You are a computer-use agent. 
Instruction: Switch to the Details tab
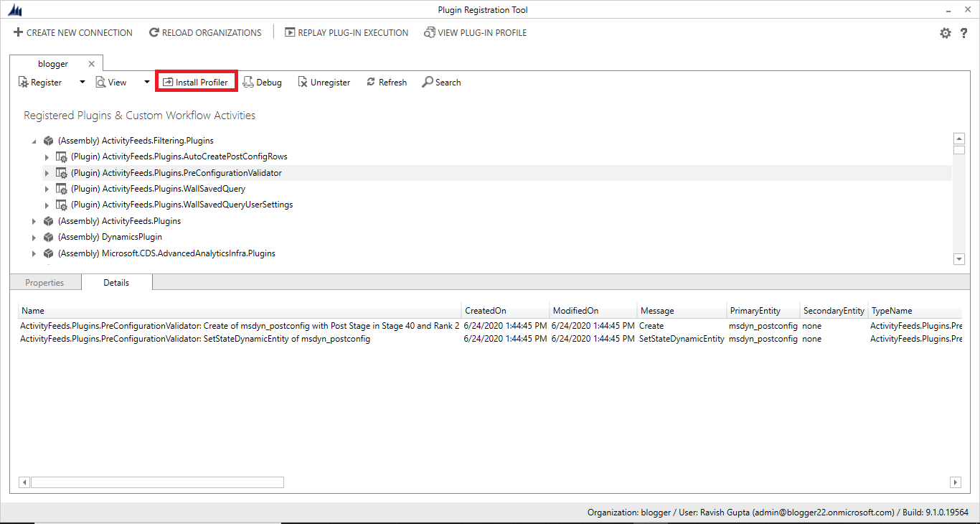(116, 283)
